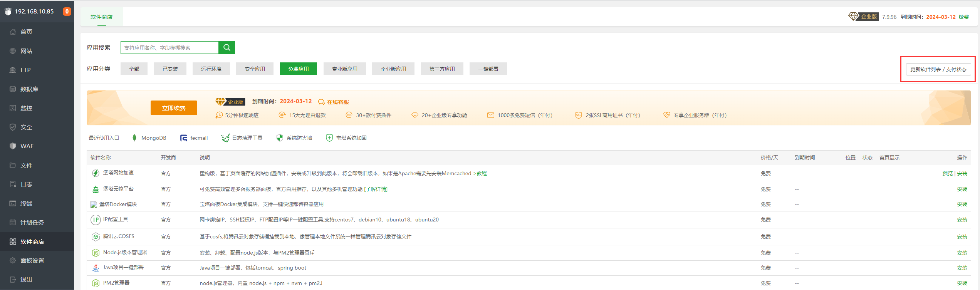Filter by 企业版应用 category
The width and height of the screenshot is (980, 290).
coord(393,69)
